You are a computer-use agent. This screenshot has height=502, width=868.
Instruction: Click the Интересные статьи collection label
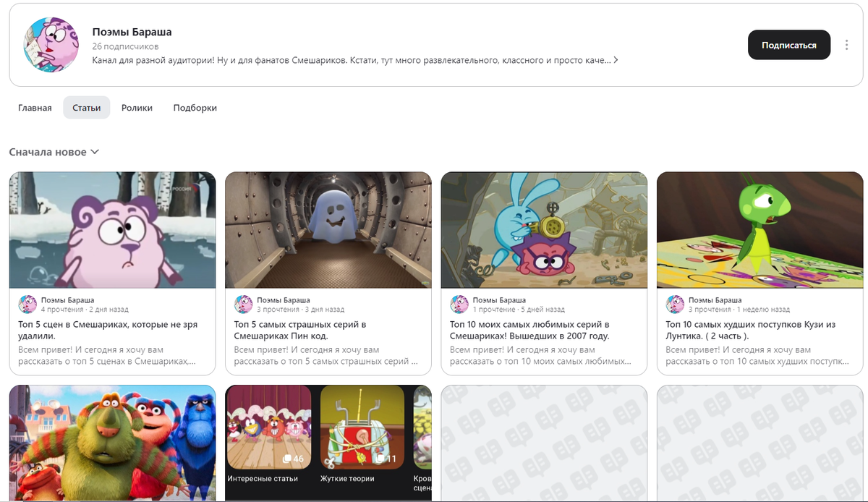coord(263,479)
